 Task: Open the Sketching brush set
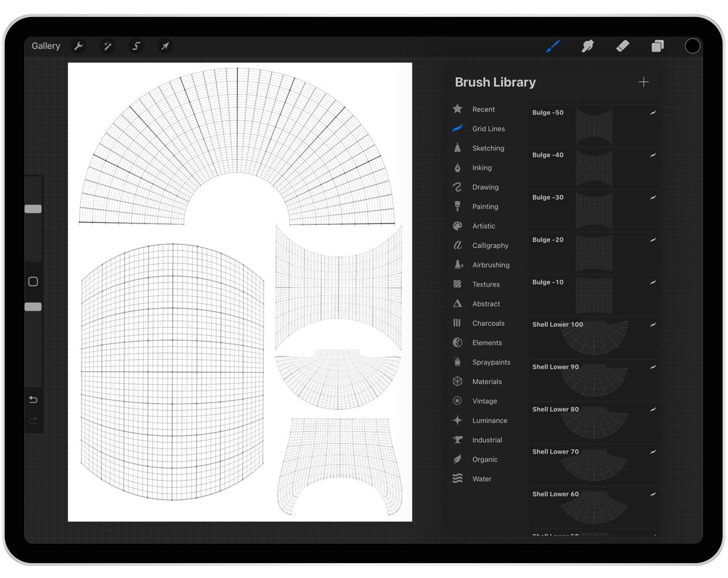[x=488, y=148]
